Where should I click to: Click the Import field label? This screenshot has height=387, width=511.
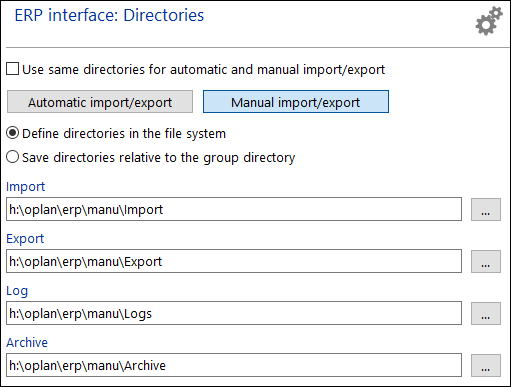pyautogui.click(x=25, y=187)
